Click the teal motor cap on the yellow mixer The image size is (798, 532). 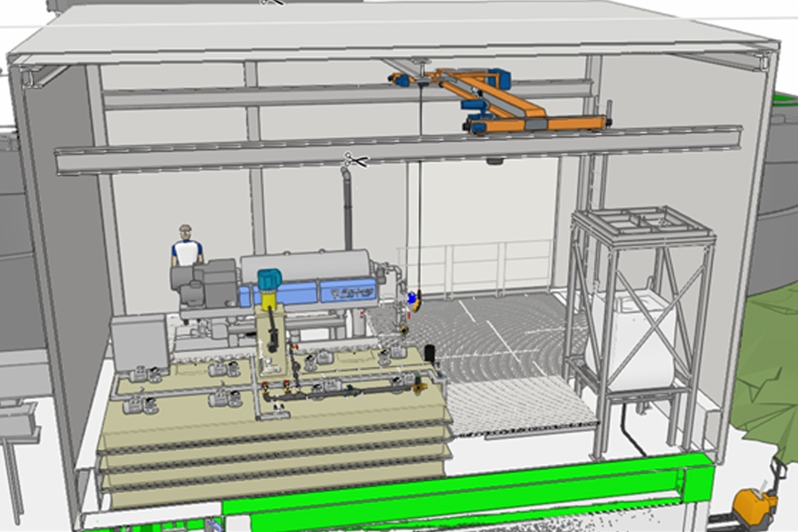pos(268,280)
